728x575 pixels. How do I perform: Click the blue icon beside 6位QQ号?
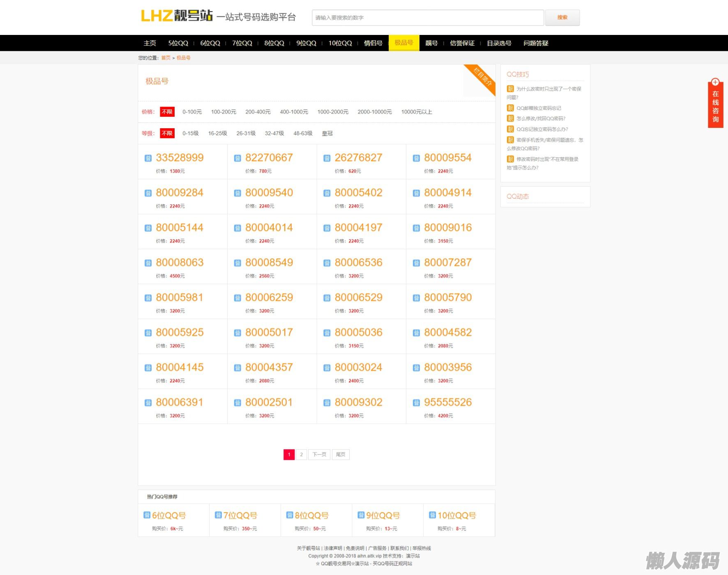[147, 515]
